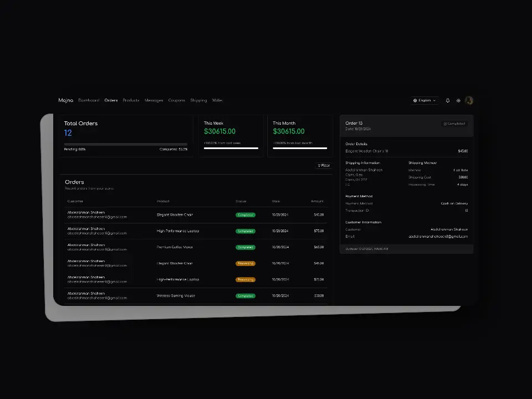532x399 pixels.
Task: Click the Completed badge on Order 13
Action: (454, 124)
